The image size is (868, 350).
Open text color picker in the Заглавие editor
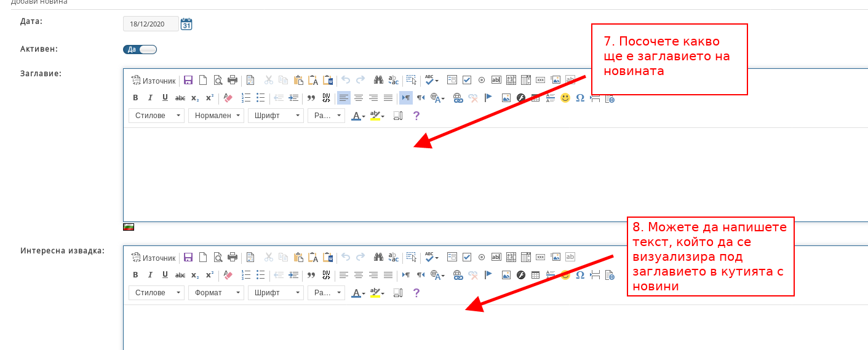[x=358, y=116]
